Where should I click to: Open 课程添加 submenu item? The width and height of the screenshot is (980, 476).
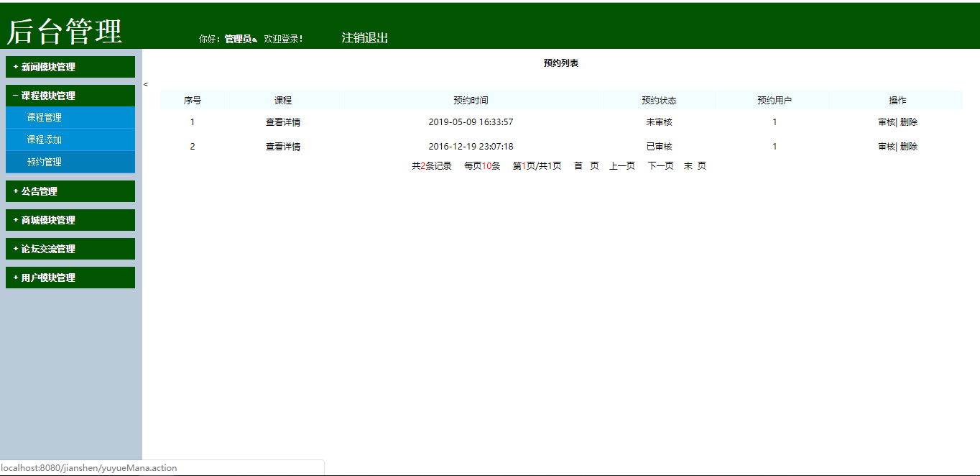click(70, 139)
